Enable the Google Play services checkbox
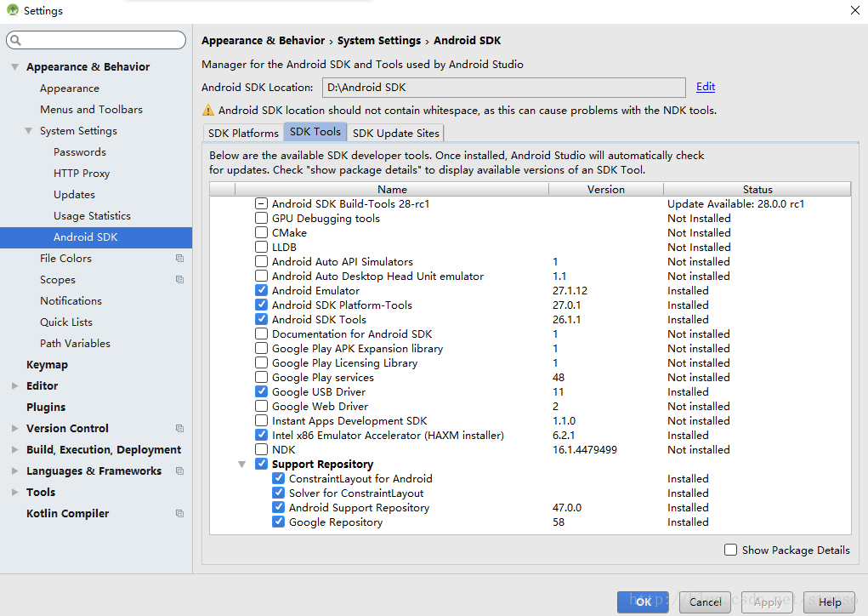The width and height of the screenshot is (868, 616). click(261, 377)
